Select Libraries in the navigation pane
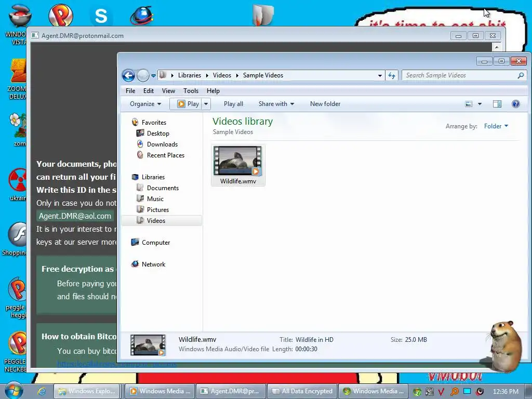532x399 pixels. coord(153,177)
